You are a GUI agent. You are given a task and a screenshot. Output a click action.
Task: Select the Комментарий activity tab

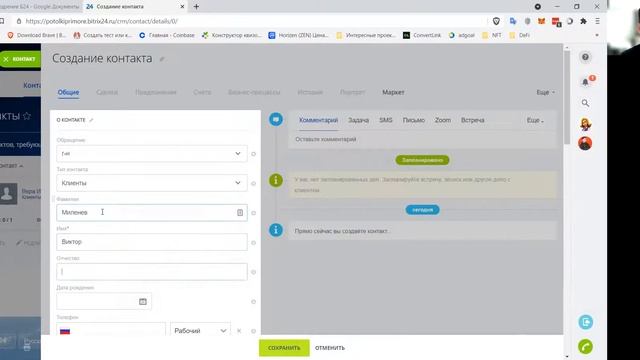tap(318, 120)
